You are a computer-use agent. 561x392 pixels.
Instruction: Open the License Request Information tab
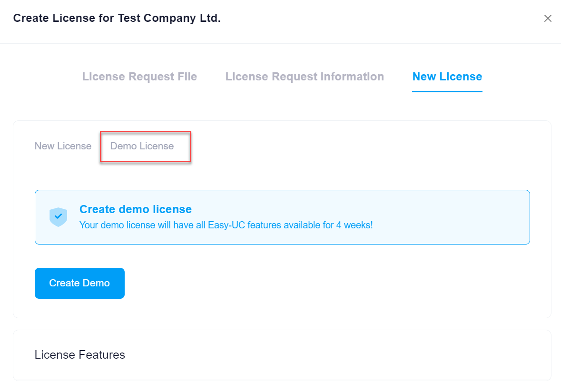pyautogui.click(x=305, y=77)
